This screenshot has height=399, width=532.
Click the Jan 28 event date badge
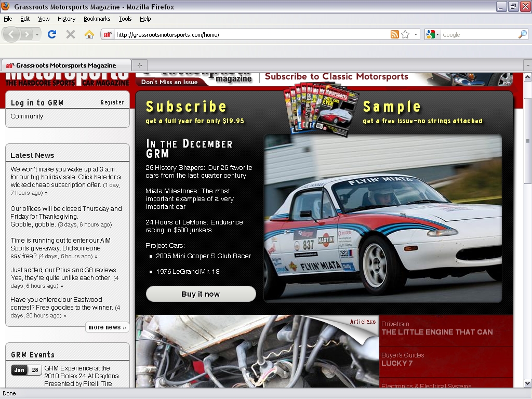[x=26, y=370]
